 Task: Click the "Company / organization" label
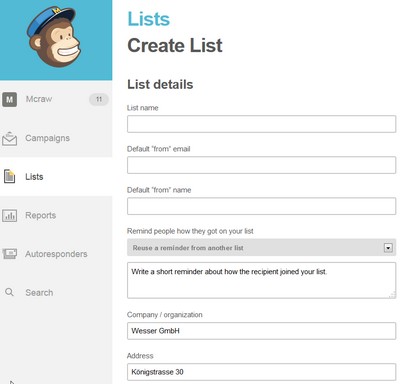coord(165,315)
